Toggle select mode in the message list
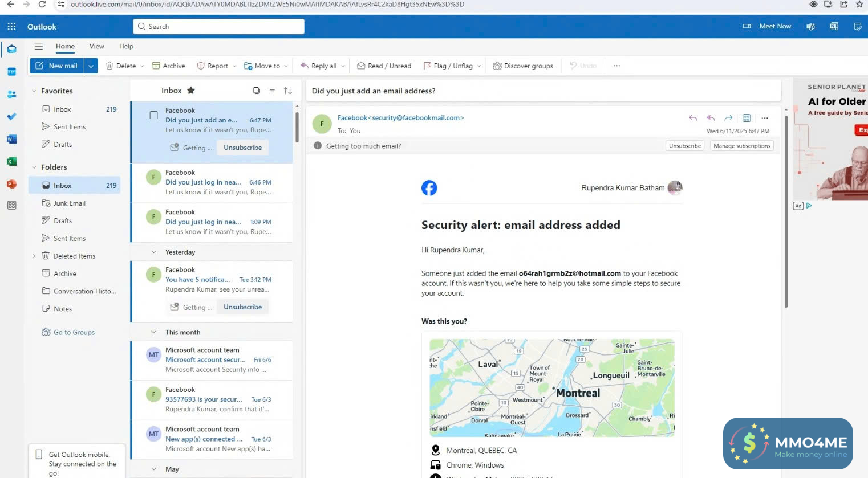The image size is (868, 478). point(256,91)
